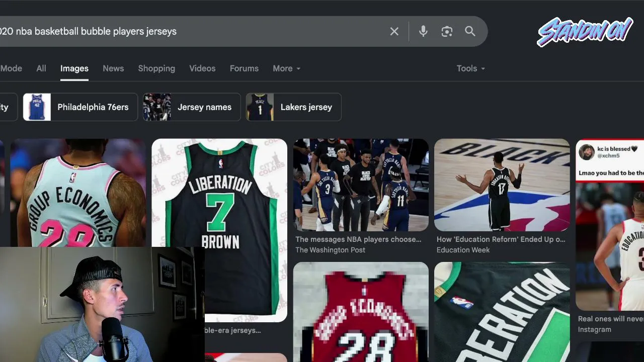Image resolution: width=644 pixels, height=362 pixels.
Task: Click the 'Real ones will never' caption
Action: coord(611,319)
